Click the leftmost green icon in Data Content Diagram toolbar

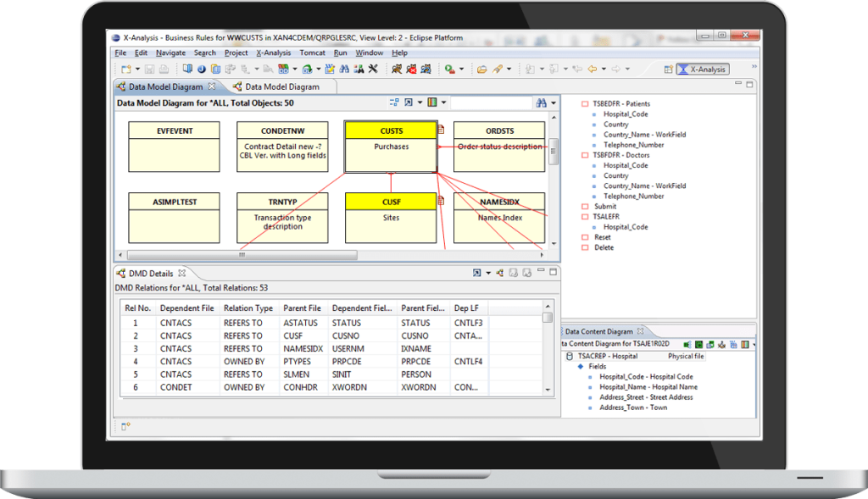(x=687, y=344)
